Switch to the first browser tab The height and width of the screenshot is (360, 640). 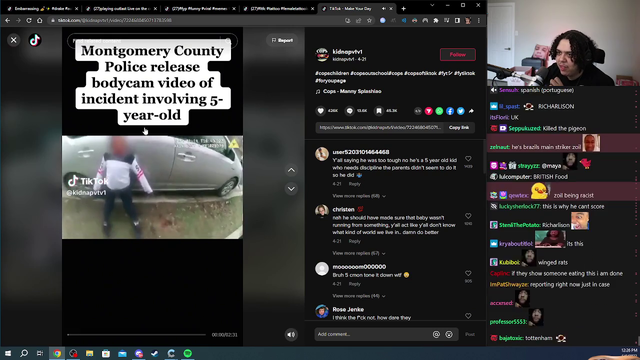pyautogui.click(x=42, y=9)
